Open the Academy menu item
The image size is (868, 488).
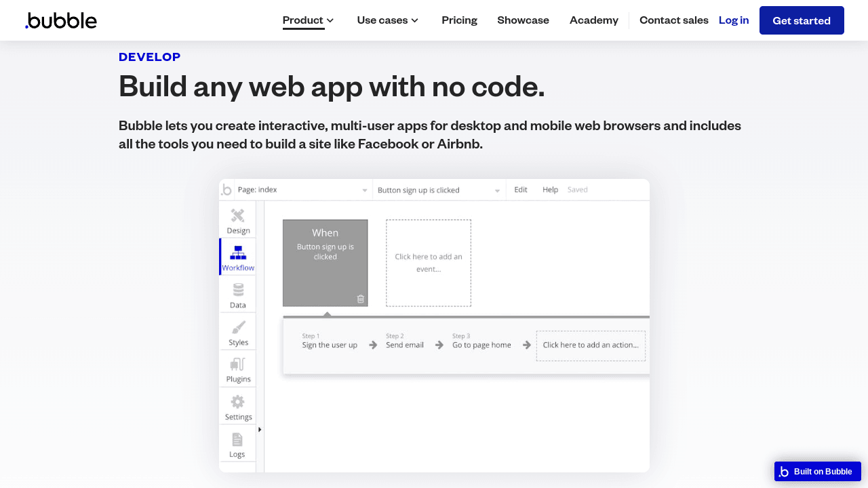click(x=594, y=20)
